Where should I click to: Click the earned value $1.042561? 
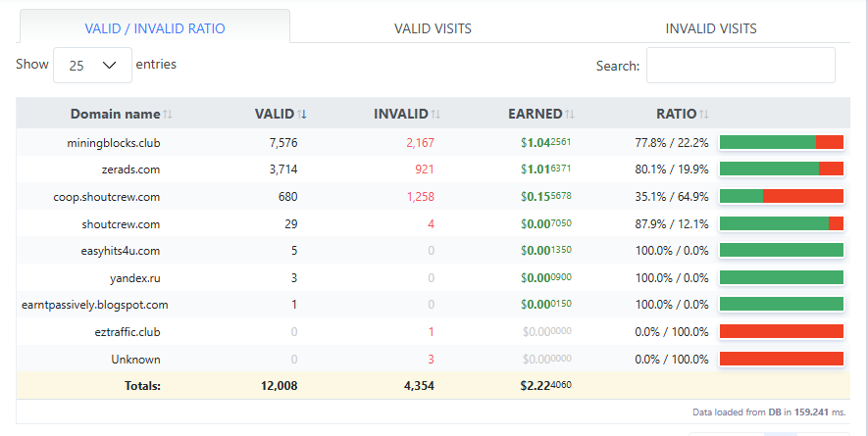(x=546, y=143)
